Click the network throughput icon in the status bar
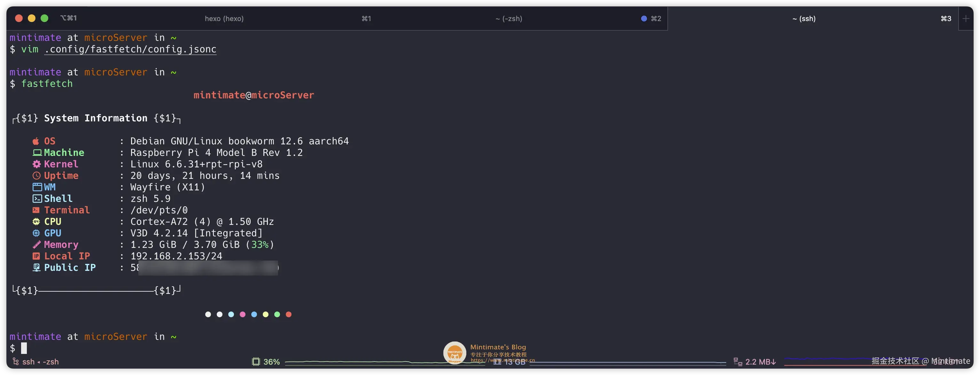This screenshot has width=980, height=375. point(738,362)
